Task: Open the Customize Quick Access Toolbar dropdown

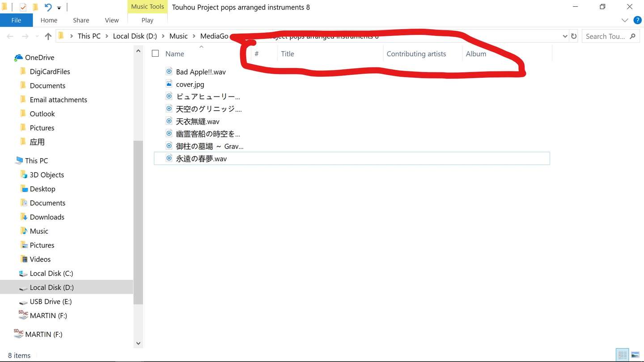Action: point(59,8)
